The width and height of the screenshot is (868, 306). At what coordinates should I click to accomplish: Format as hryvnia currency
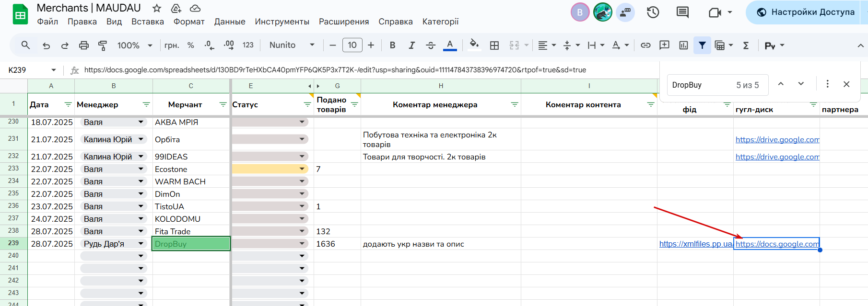[x=172, y=45]
